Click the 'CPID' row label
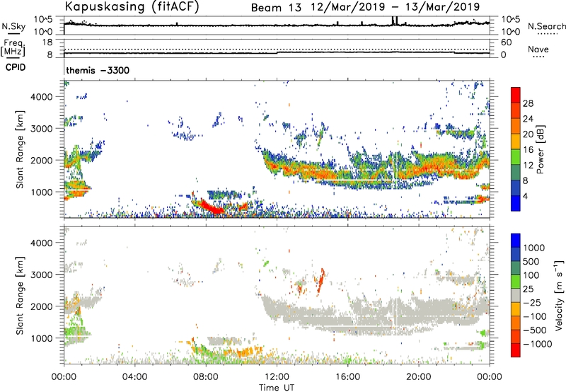Image resolution: width=566 pixels, height=392 pixels. [x=16, y=67]
